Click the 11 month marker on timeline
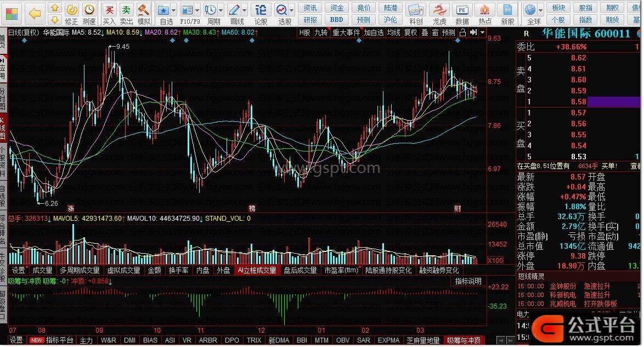The height and width of the screenshot is (347, 644). coord(200,330)
